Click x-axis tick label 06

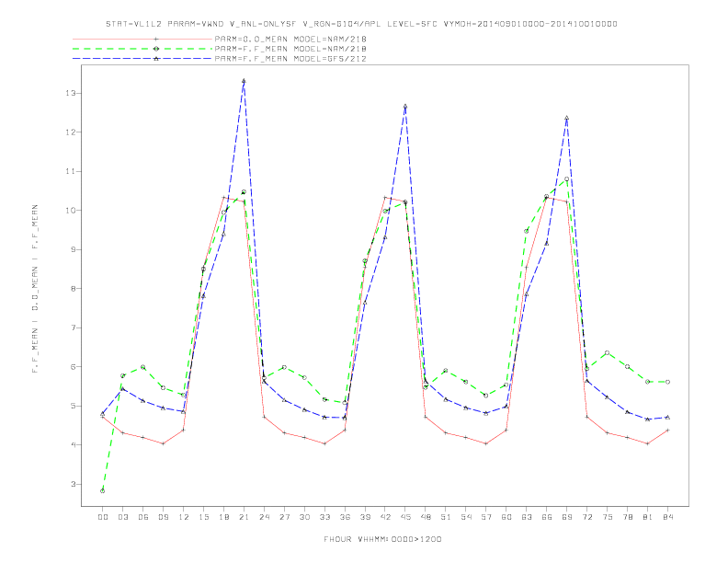[x=143, y=517]
